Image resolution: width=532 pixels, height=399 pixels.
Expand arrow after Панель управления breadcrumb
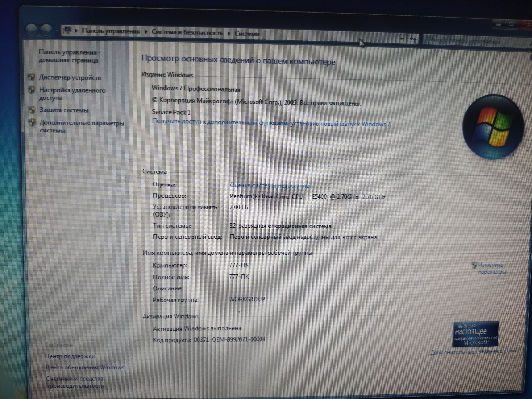tap(146, 32)
